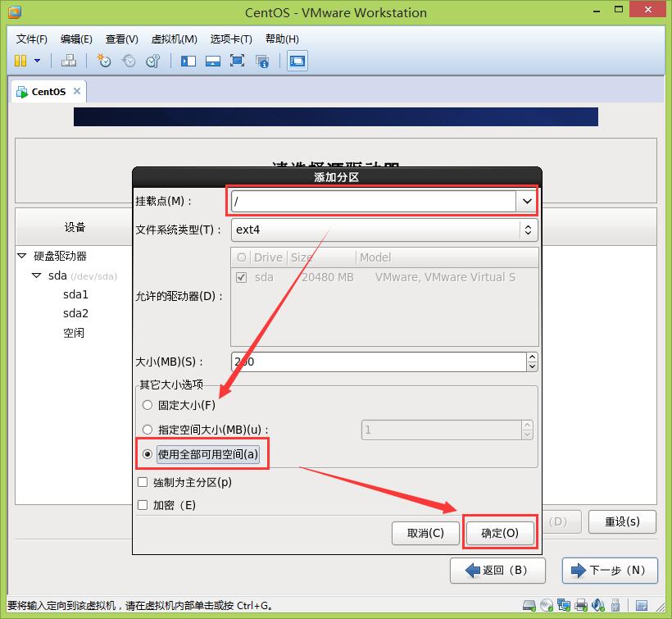
Task: Click the send Ctrl+Alt+Del toolbar icon
Action: [69, 61]
